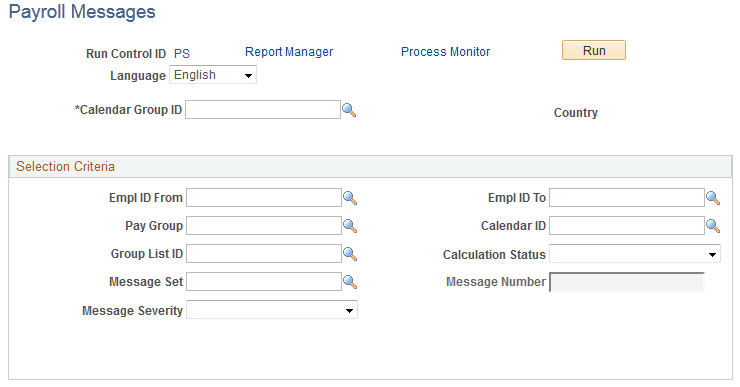The height and width of the screenshot is (387, 740).
Task: Open the Process Monitor link
Action: [446, 51]
